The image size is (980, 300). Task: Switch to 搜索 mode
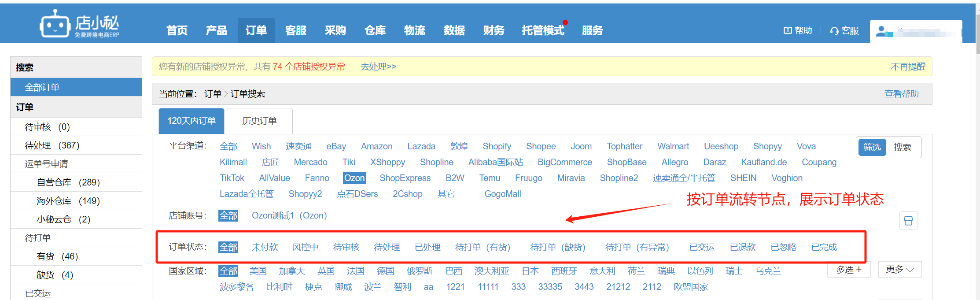903,147
